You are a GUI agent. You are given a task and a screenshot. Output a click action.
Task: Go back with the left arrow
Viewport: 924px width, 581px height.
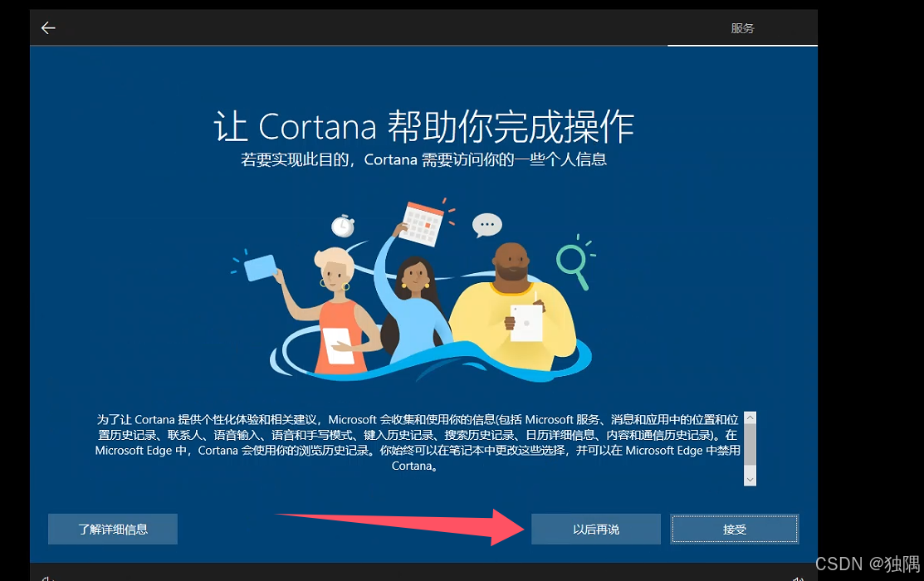click(48, 27)
